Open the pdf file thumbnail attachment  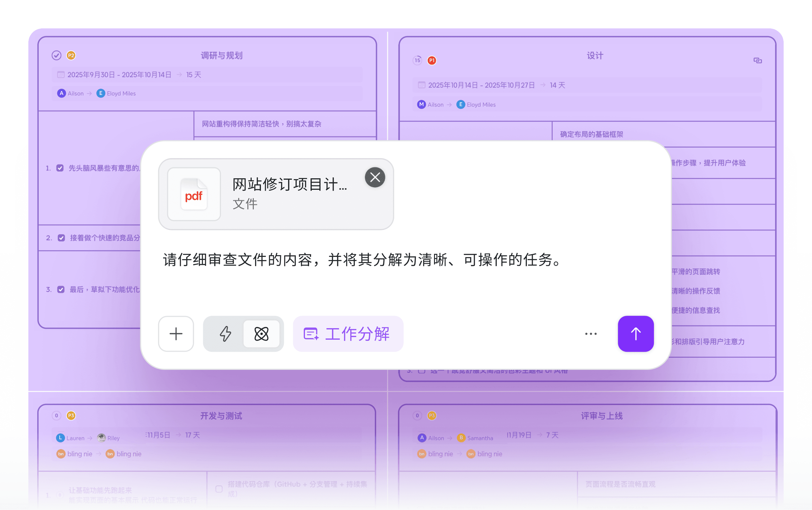point(194,194)
